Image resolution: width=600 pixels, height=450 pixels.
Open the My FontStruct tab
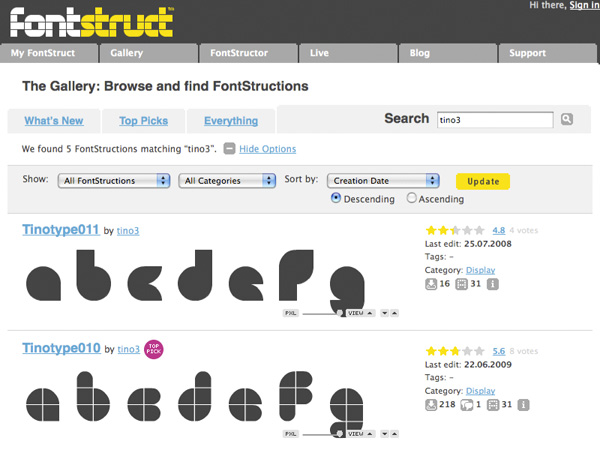[x=49, y=53]
